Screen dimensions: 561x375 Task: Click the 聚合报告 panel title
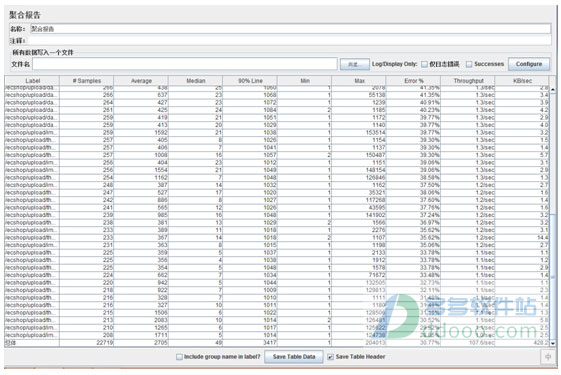[25, 15]
